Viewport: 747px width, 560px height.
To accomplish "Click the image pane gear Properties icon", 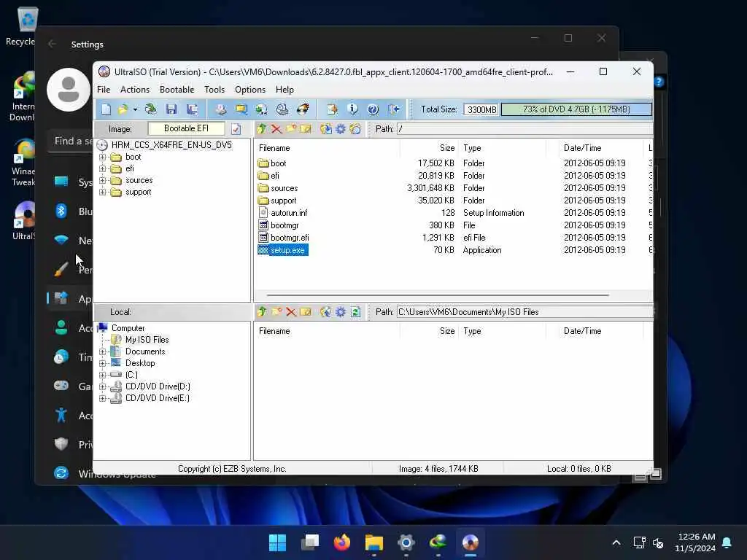I will click(x=341, y=129).
